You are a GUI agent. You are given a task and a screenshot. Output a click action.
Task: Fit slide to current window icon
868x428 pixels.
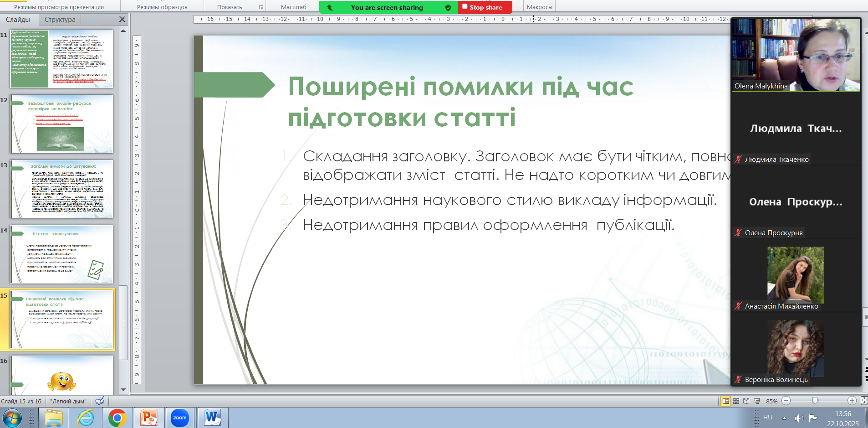pyautogui.click(x=864, y=401)
